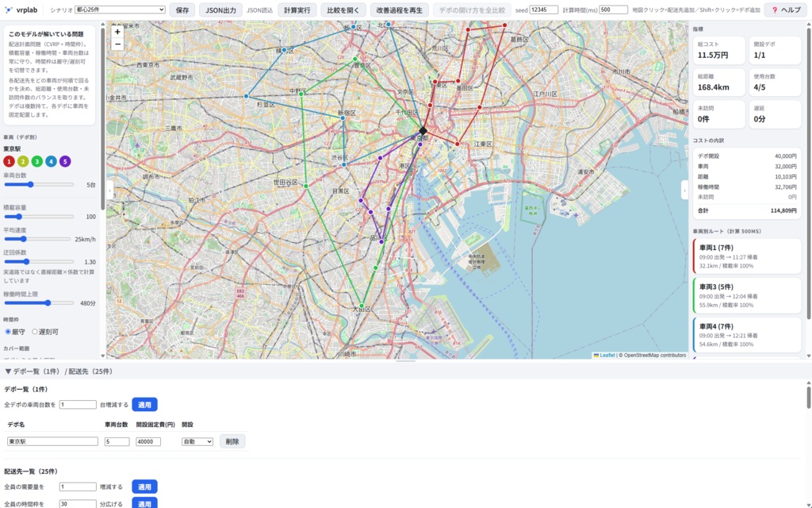Click the black depot diamond marker on map
The height and width of the screenshot is (508, 812).
423,131
